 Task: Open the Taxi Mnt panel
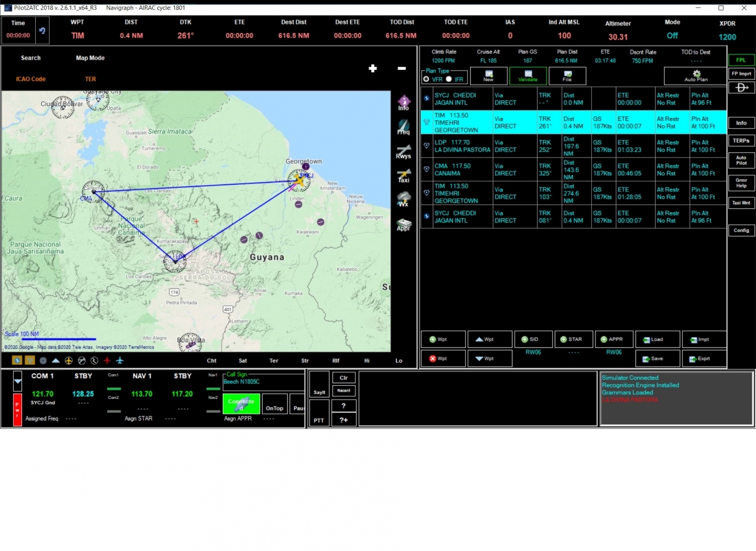tap(741, 203)
